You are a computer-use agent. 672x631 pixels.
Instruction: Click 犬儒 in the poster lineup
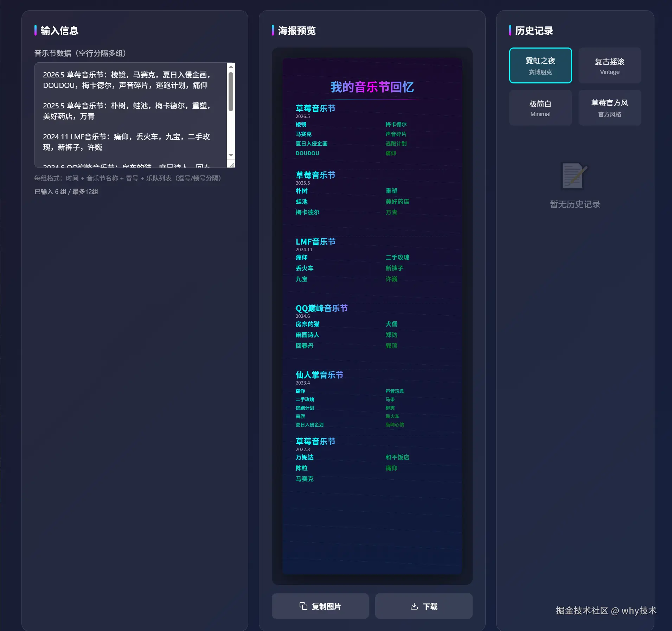391,324
